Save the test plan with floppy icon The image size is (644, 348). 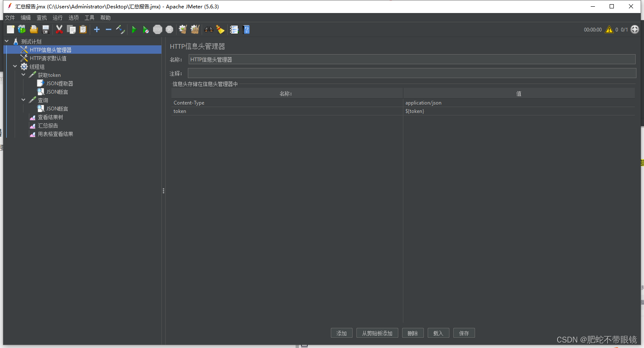pos(46,29)
